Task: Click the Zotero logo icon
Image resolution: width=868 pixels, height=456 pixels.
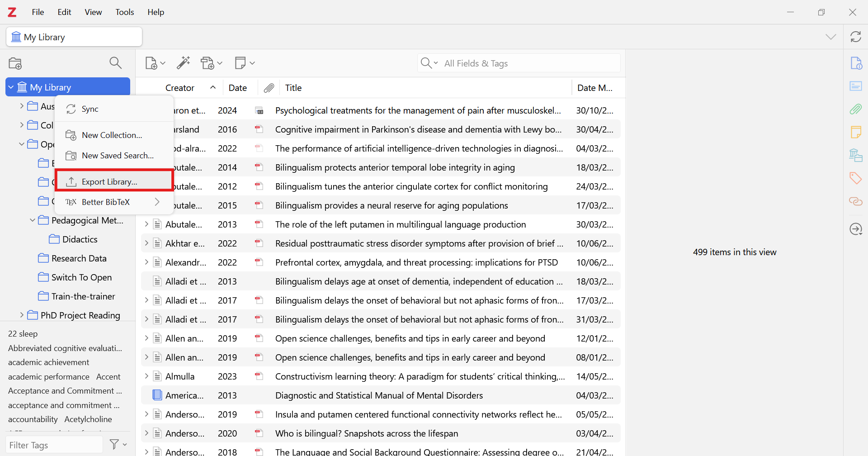Action: pos(12,12)
